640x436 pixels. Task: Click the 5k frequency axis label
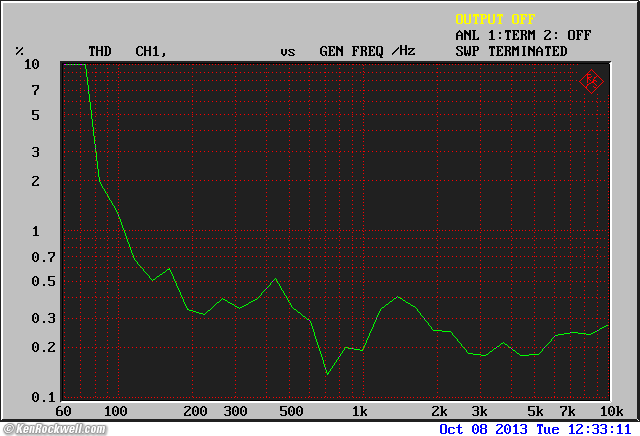[x=535, y=411]
